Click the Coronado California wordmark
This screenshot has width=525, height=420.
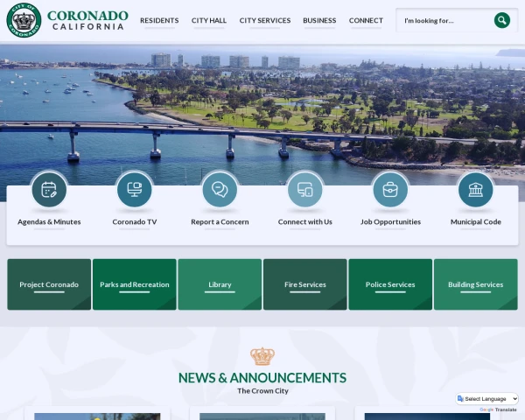click(87, 20)
